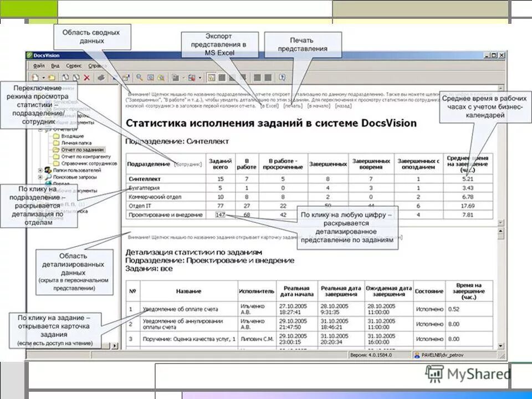
Task: Click the PAVELNB\dv_petrov user in status bar
Action: click(439, 355)
